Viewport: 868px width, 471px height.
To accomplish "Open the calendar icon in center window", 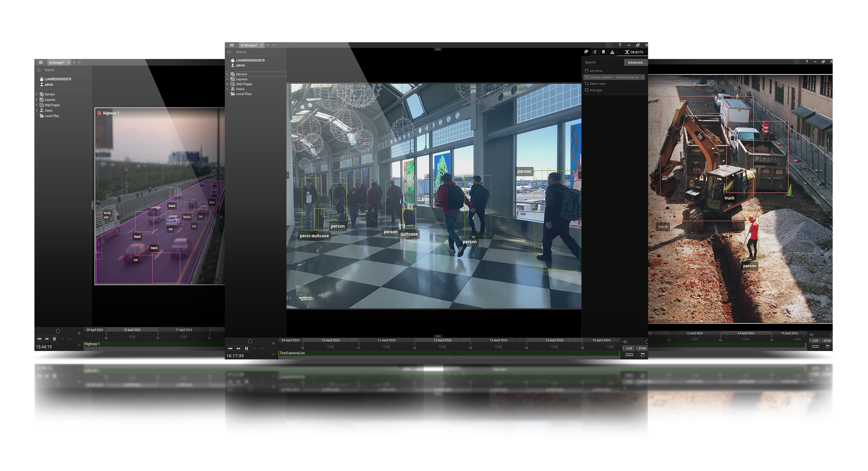I will pyautogui.click(x=643, y=355).
